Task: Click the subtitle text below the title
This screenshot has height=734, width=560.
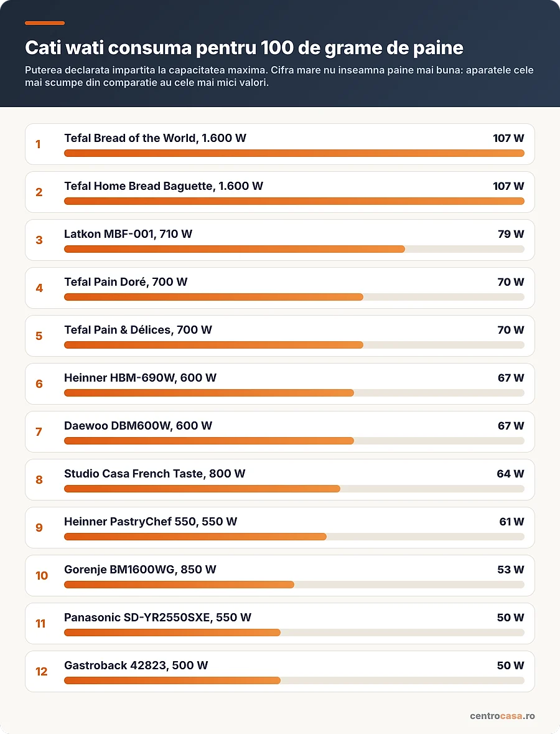Action: click(x=279, y=77)
